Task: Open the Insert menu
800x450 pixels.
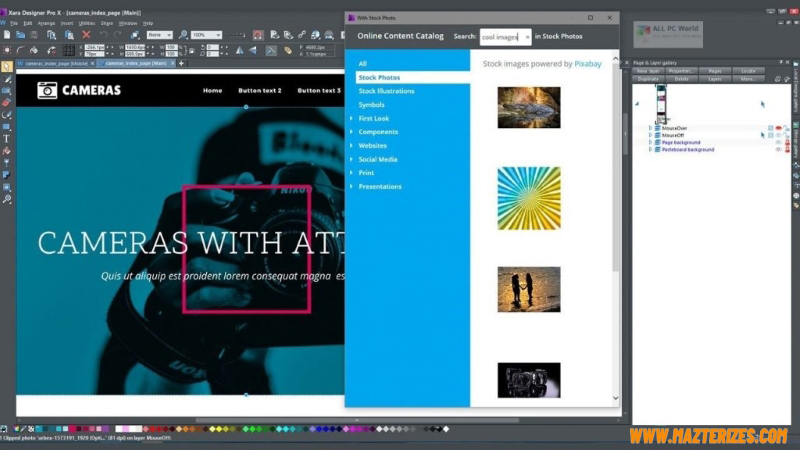Action: [x=67, y=23]
